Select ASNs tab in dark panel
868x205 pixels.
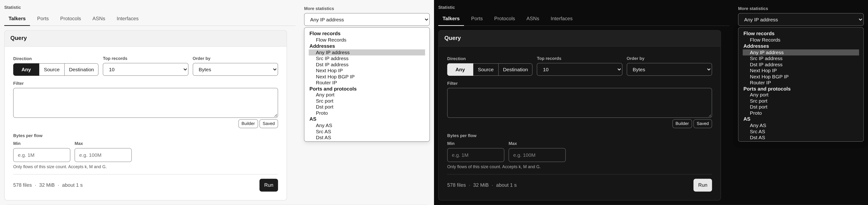coord(533,19)
